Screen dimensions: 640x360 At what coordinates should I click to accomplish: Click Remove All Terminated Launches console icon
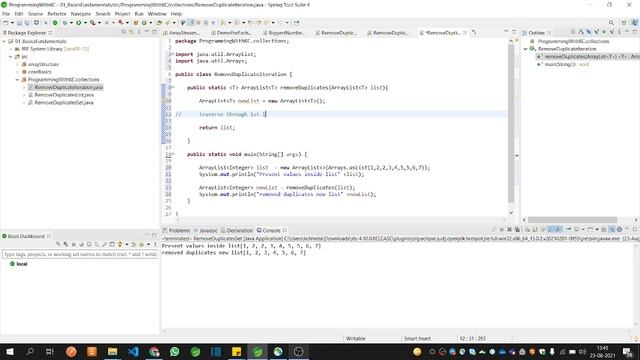517,229
